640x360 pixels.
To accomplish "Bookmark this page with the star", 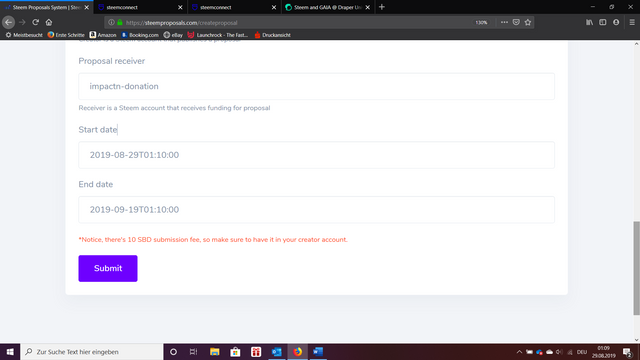I will coord(528,22).
